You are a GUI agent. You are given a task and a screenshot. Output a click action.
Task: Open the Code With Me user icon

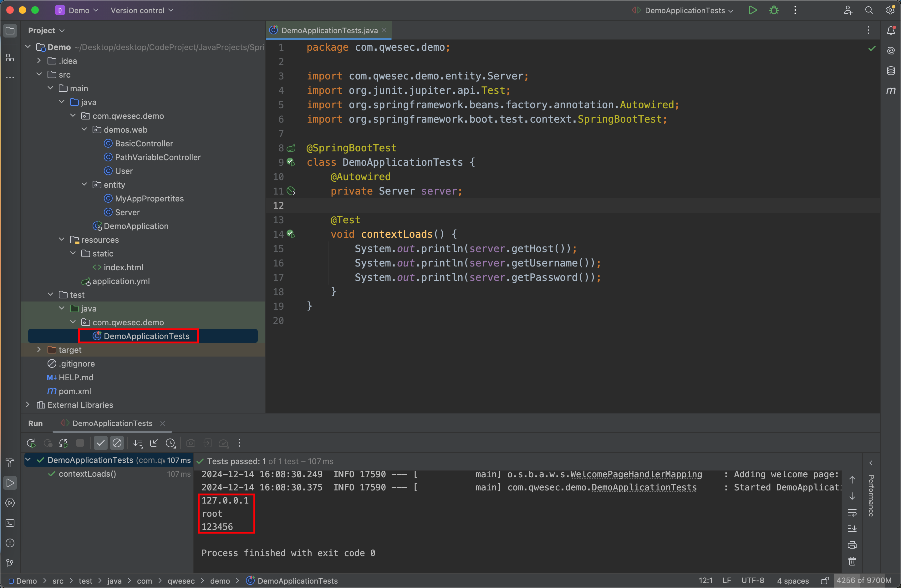coord(848,10)
